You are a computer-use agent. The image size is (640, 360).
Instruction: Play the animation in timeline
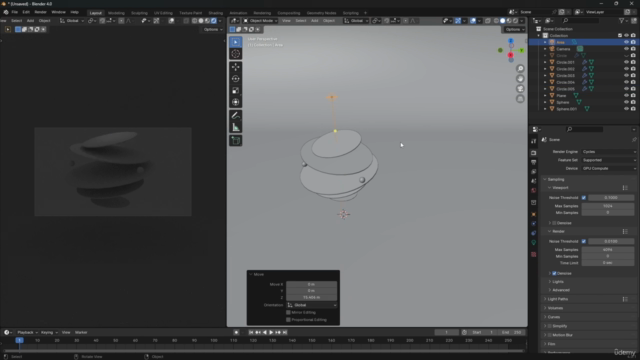coord(271,332)
